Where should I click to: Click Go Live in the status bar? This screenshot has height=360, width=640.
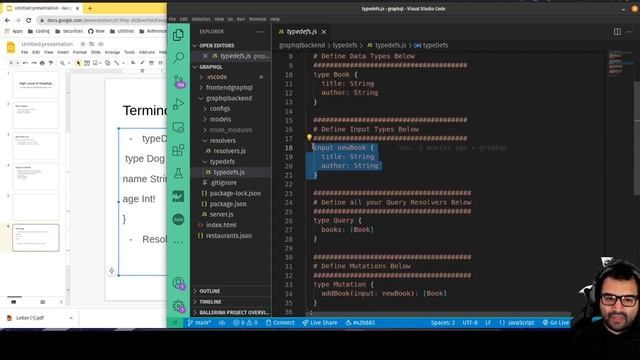[x=556, y=322]
